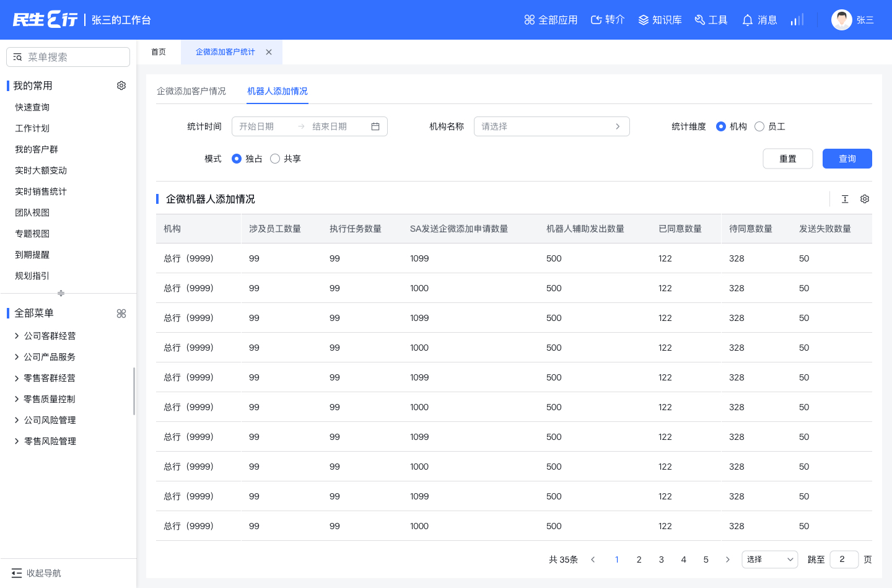Go to page 5
The width and height of the screenshot is (892, 588).
tap(706, 559)
